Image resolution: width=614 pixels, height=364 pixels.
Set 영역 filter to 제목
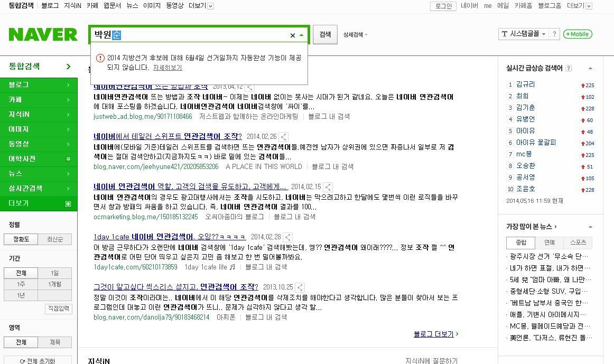point(55,342)
